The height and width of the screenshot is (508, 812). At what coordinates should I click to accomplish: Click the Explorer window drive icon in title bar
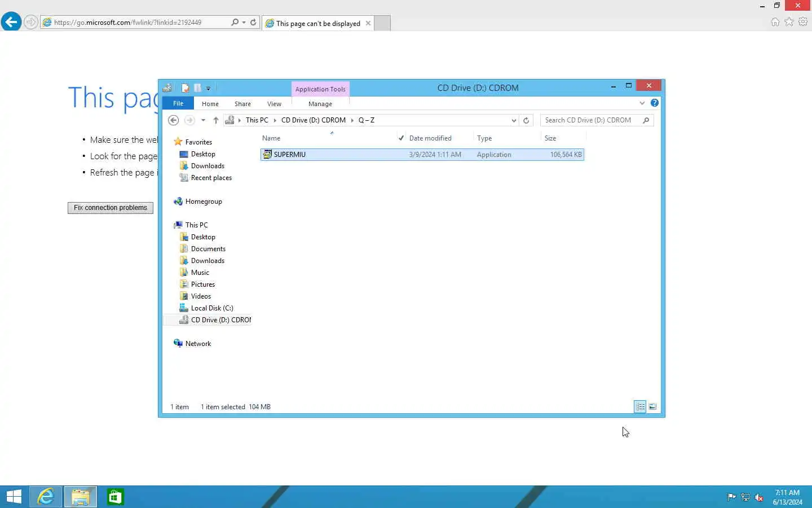(x=167, y=87)
